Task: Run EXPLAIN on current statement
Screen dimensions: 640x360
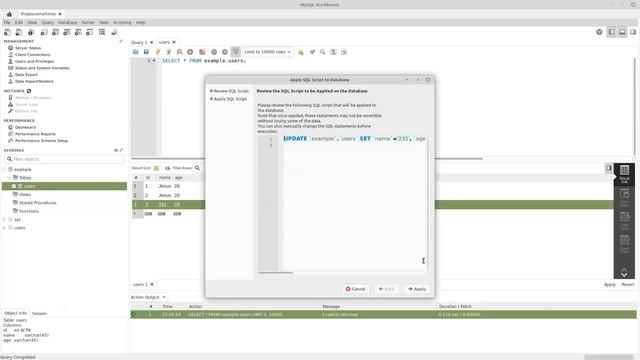Action: coord(179,52)
